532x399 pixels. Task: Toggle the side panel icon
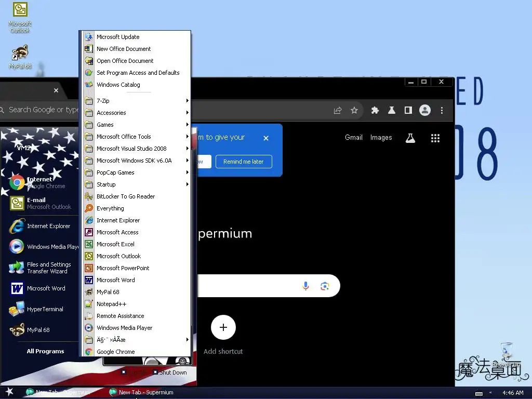(x=408, y=110)
